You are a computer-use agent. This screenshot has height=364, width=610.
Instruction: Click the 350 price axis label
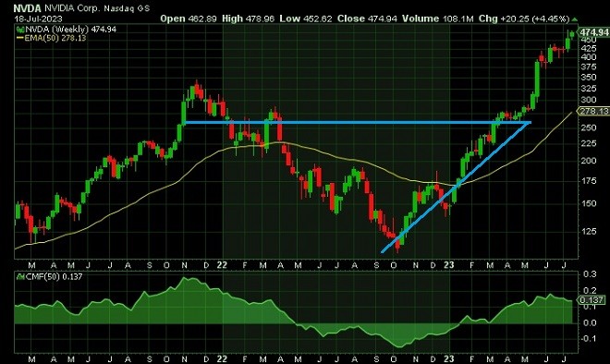click(588, 77)
